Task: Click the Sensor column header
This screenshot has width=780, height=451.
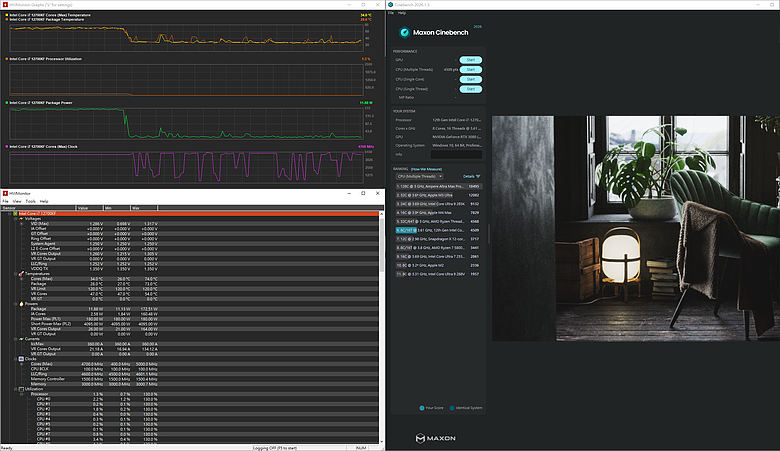Action: click(38, 208)
